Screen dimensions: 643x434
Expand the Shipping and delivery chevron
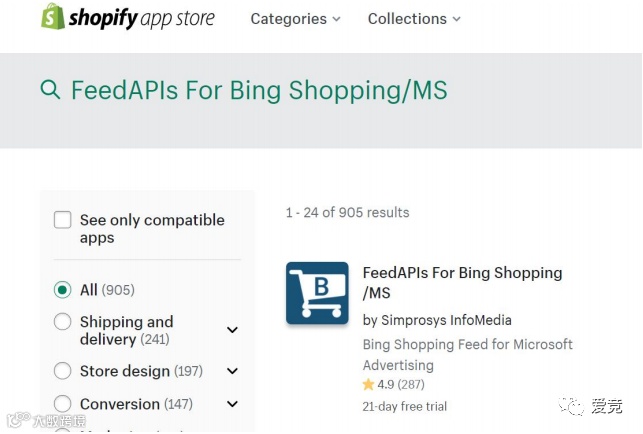pos(232,330)
